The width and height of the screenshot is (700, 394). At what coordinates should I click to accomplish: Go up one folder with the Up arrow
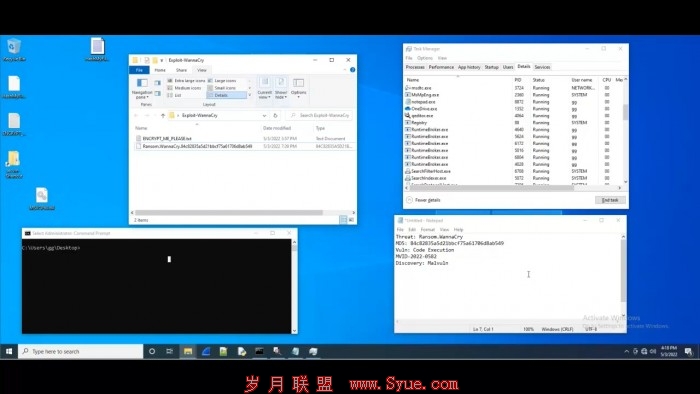pyautogui.click(x=163, y=116)
